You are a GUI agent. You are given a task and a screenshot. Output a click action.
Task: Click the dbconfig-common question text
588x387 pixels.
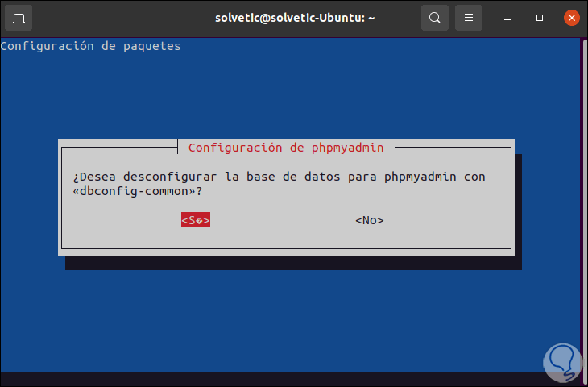[x=279, y=184]
